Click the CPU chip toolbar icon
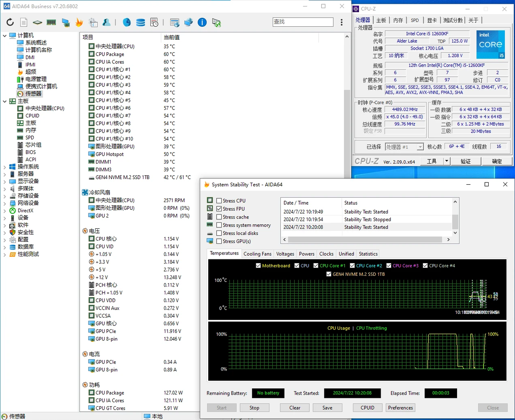This screenshot has width=515, height=420. pos(38,22)
